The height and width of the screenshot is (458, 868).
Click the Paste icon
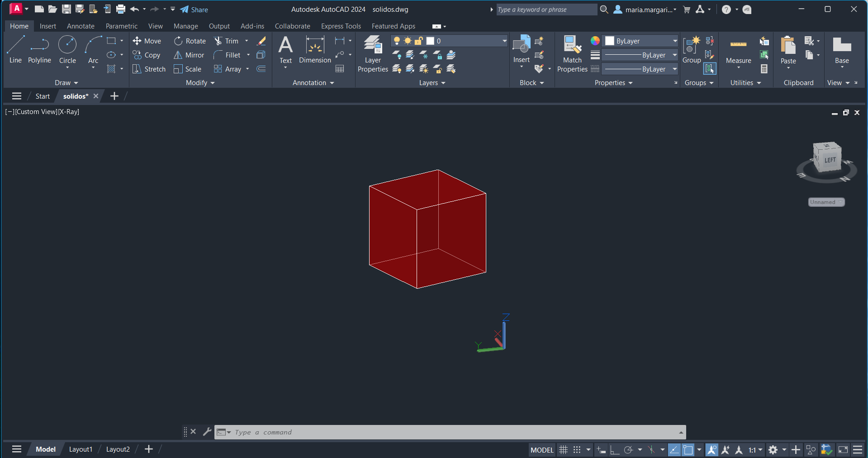(788, 45)
